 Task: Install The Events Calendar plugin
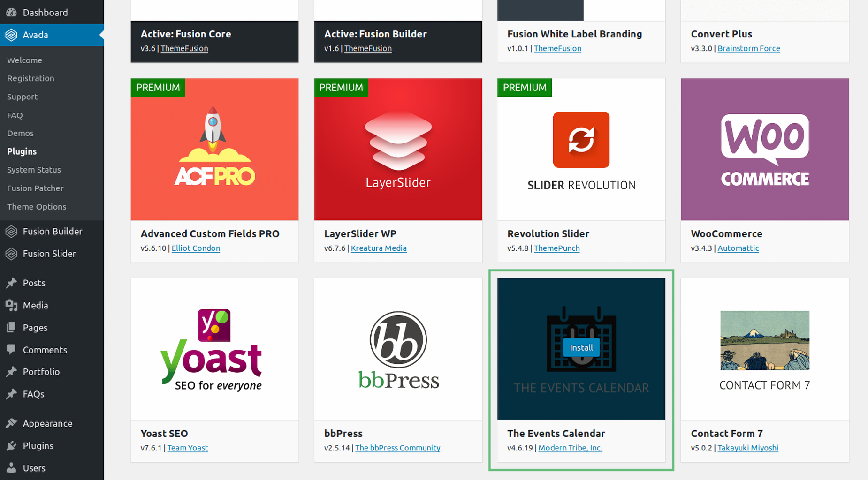[581, 348]
